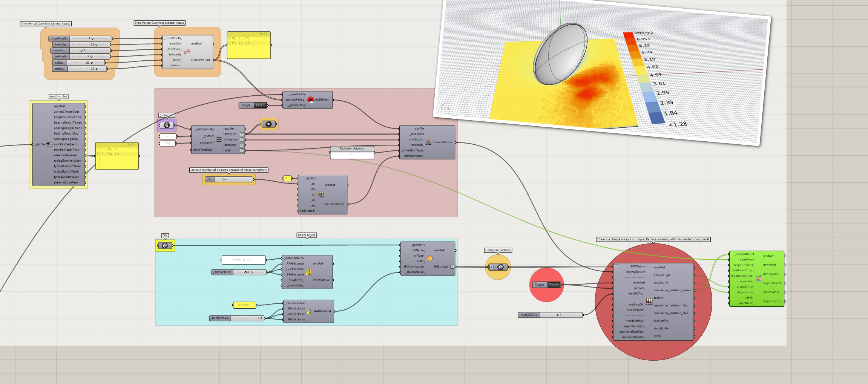The height and width of the screenshot is (384, 868).
Task: Adjust the _BReflectance slider set to 1
Action: 237,318
